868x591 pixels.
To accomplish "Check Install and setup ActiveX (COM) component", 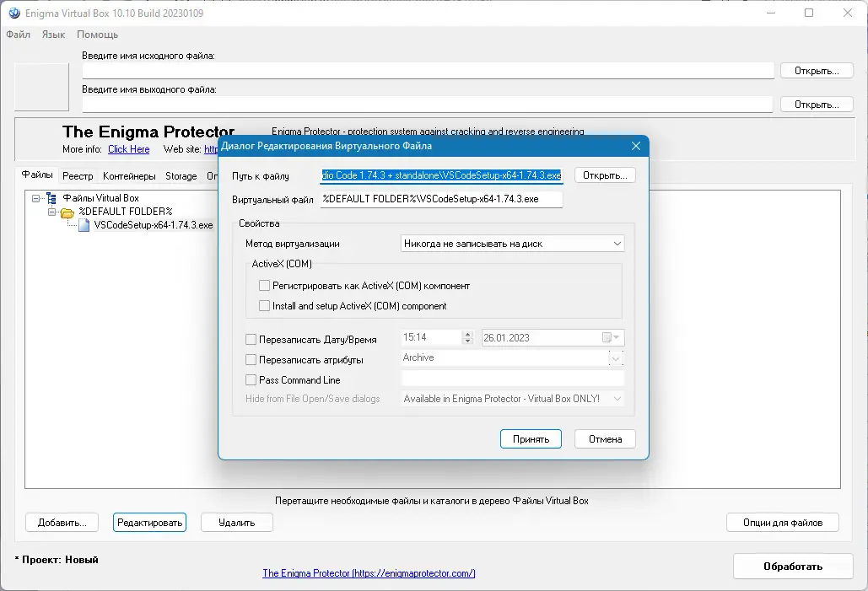I will tap(265, 305).
